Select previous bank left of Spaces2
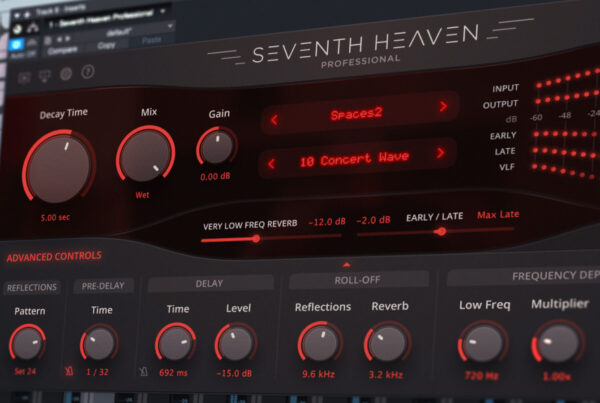This screenshot has height=403, width=600. [x=274, y=120]
